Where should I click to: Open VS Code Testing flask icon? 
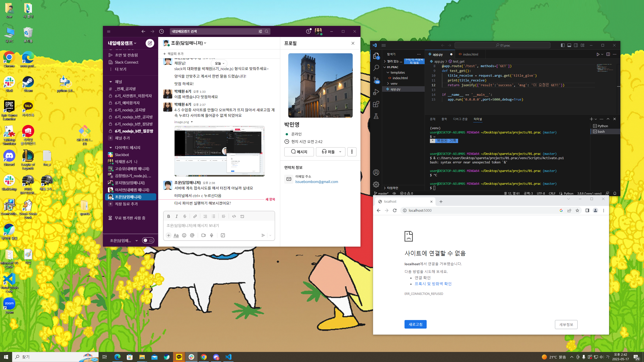(376, 116)
